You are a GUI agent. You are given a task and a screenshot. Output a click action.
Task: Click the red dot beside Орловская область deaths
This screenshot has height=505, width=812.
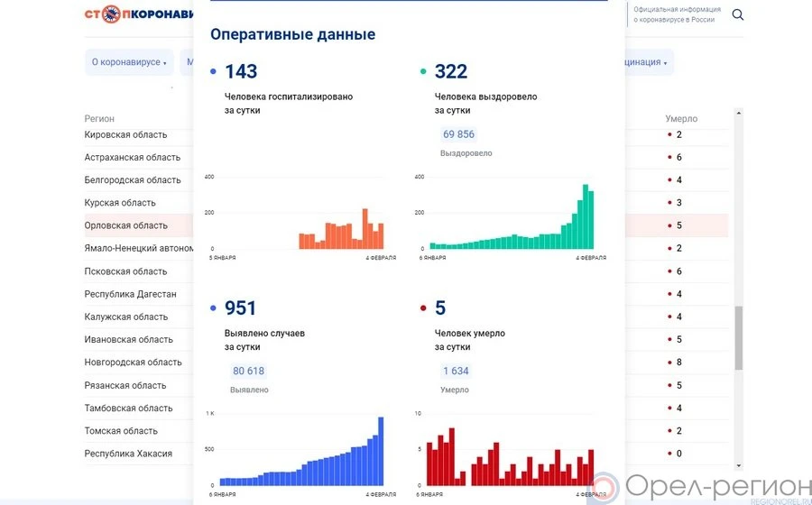click(x=669, y=225)
